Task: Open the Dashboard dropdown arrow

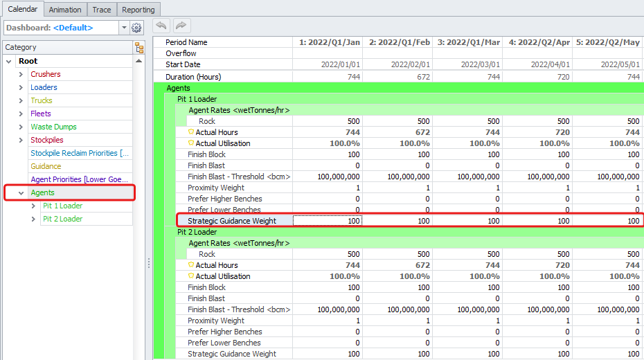Action: click(x=124, y=28)
